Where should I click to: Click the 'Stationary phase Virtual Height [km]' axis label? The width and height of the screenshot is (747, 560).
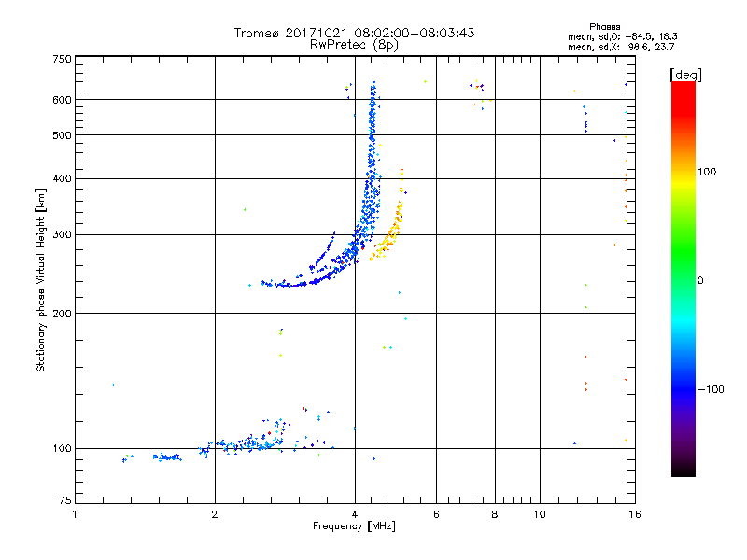[41, 281]
